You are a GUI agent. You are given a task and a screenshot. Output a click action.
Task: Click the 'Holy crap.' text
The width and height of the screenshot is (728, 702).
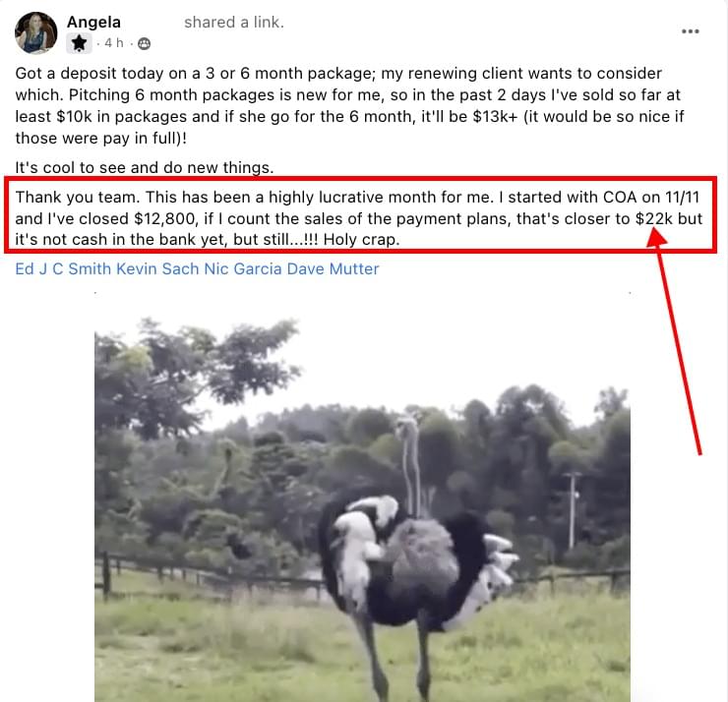point(362,240)
